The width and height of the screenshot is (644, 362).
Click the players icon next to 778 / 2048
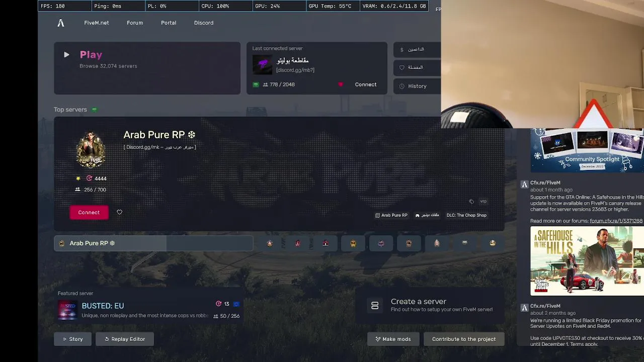click(265, 84)
